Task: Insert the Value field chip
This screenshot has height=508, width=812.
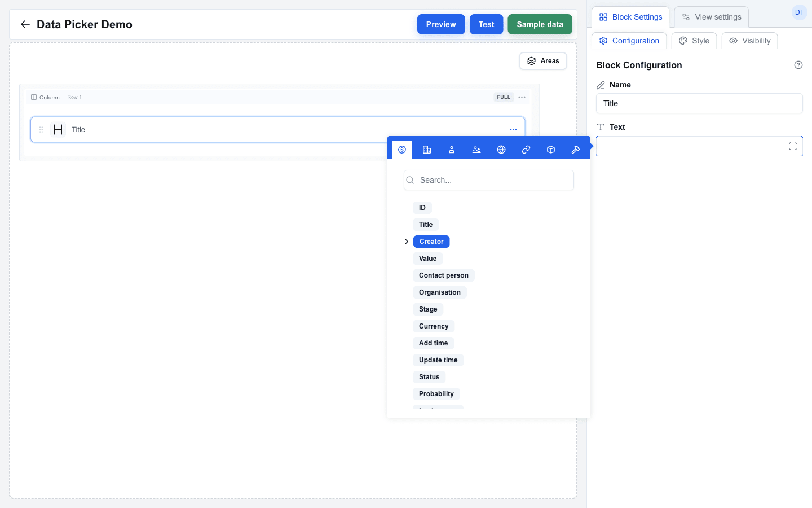Action: coord(428,259)
